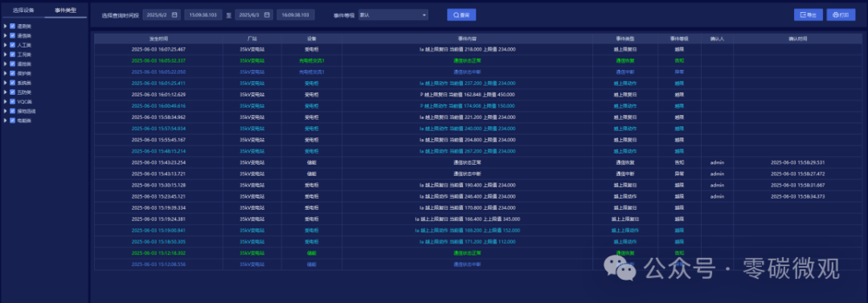Viewport: 868px width, 303px height.
Task: Expand the 五防类 tree node arrow
Action: point(6,92)
